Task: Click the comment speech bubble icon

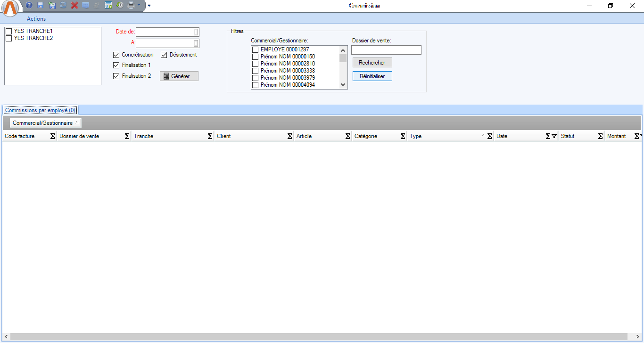Action: click(x=86, y=6)
